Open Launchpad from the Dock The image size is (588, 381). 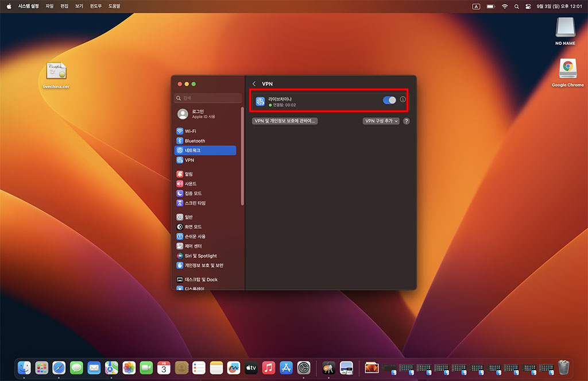click(41, 368)
